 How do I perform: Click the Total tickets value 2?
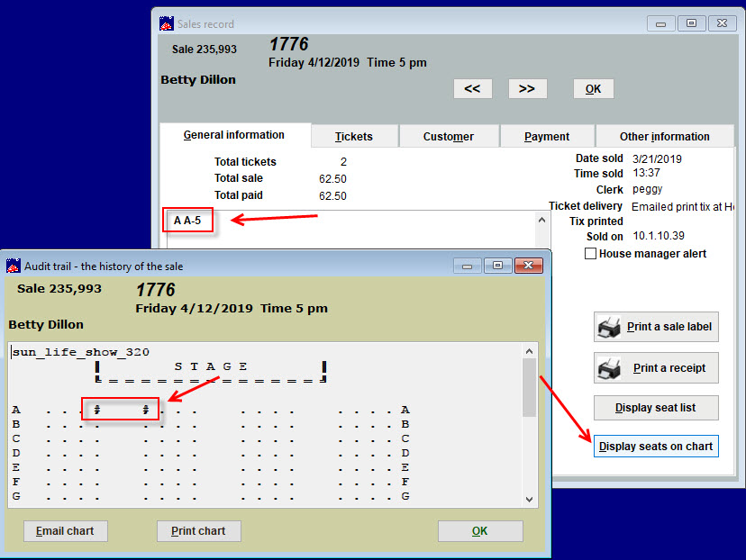coord(343,162)
